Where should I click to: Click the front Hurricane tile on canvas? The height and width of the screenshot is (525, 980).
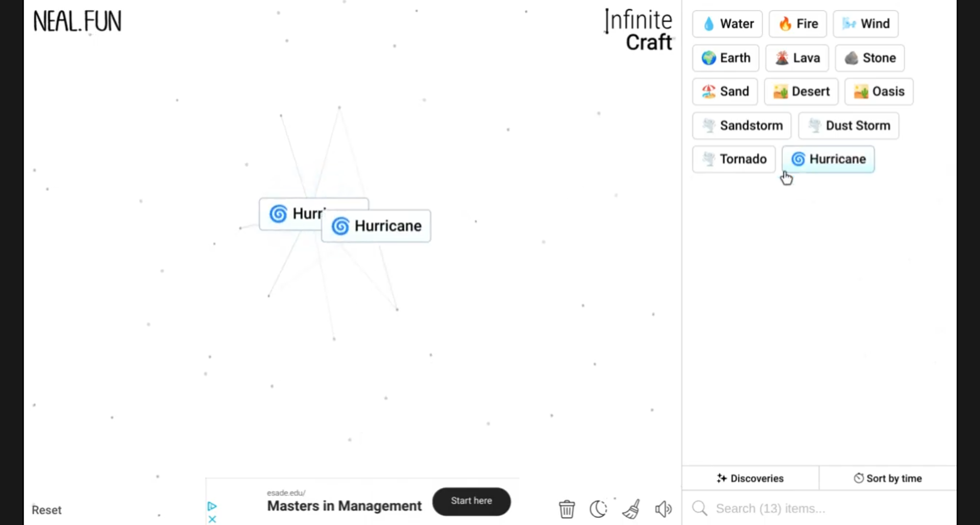(x=376, y=226)
